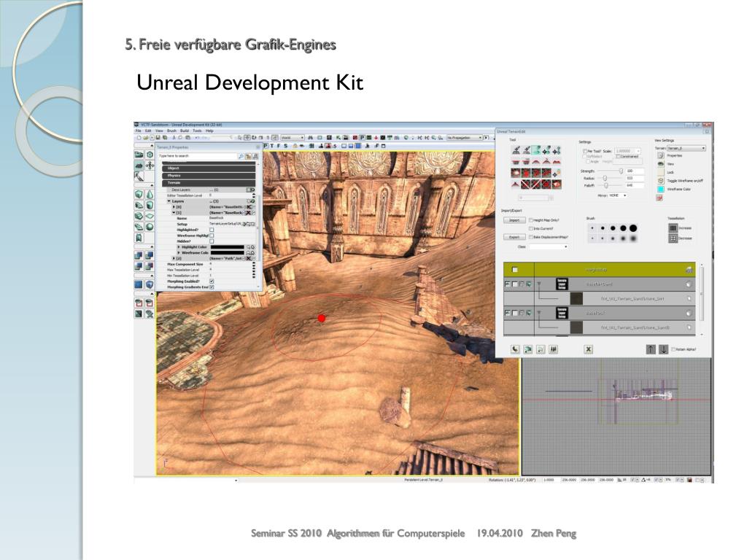Screen dimensions: 747x560
Task: Toggle 'Per Tool?' checkbox in Settings
Action: tap(585, 151)
